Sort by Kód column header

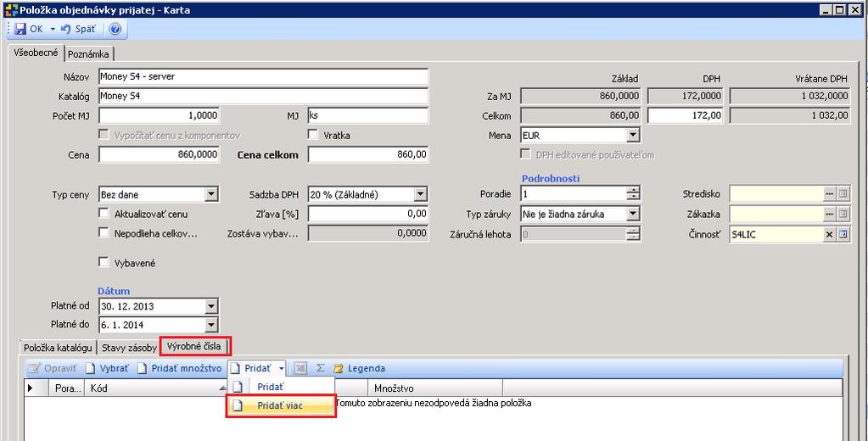(x=156, y=388)
